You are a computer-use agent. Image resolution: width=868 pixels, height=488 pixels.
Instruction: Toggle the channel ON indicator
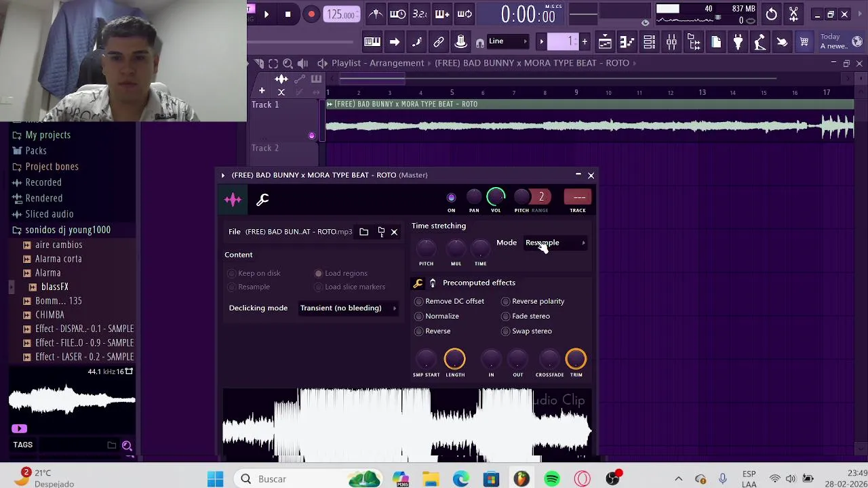coord(451,197)
